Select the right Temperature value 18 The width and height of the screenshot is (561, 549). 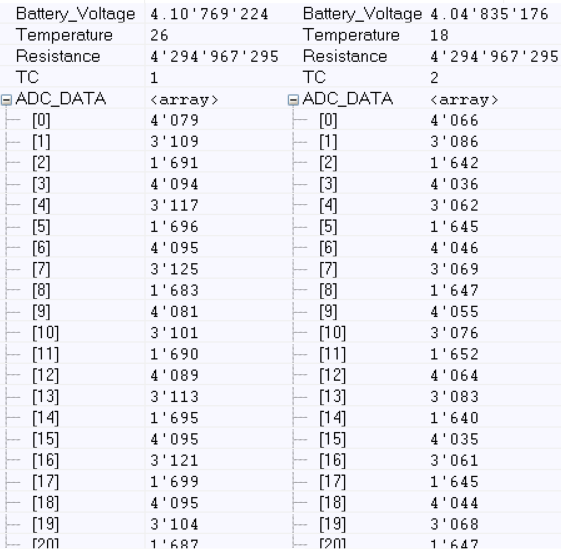coord(439,35)
